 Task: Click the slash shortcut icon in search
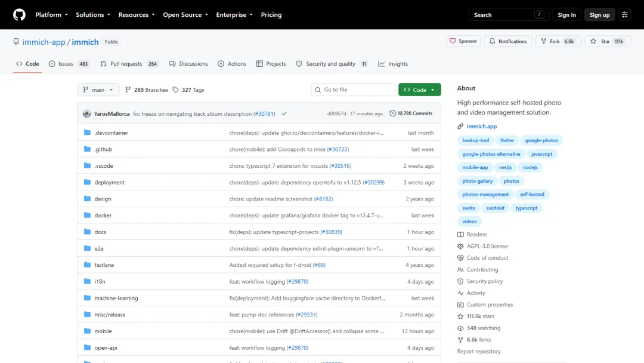click(539, 15)
